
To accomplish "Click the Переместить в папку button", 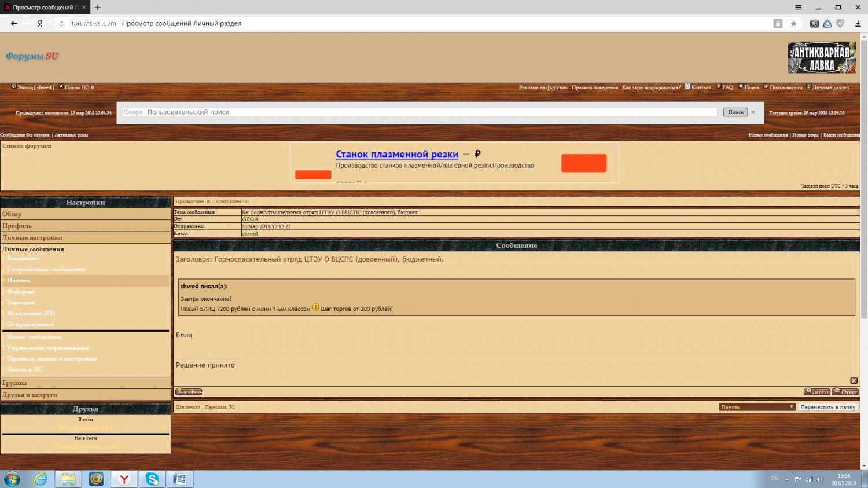I will click(827, 407).
